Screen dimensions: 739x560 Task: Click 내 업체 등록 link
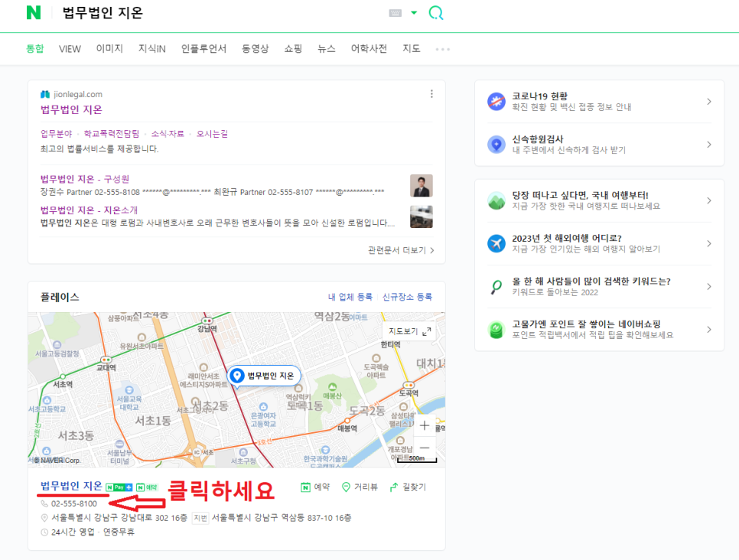coord(350,297)
